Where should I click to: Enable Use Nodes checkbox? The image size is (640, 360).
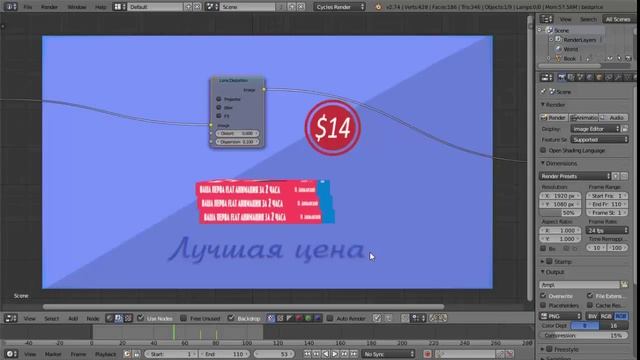click(141, 318)
